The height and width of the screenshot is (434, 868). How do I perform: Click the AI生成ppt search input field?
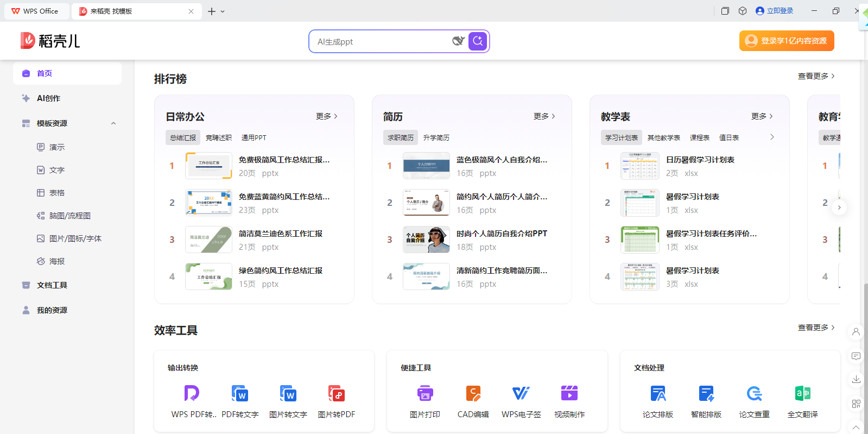(380, 42)
